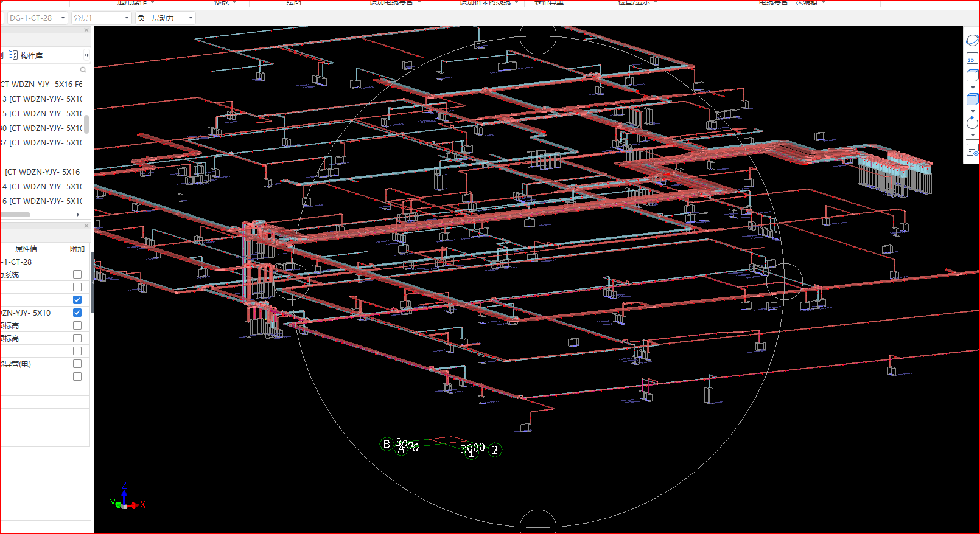Select list row '[CT WDZN-YJY- 5X16'
The image size is (980, 534).
coord(41,172)
